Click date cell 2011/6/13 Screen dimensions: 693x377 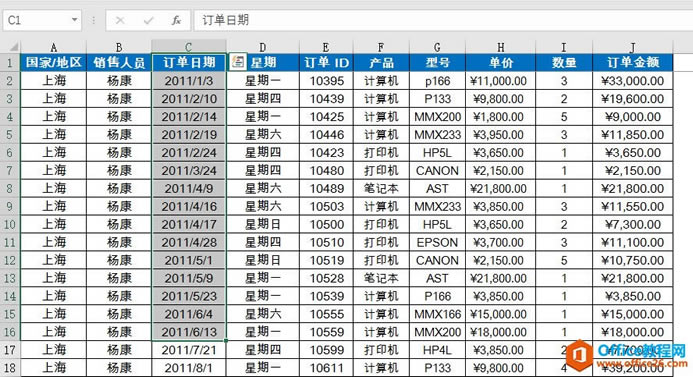(x=189, y=332)
